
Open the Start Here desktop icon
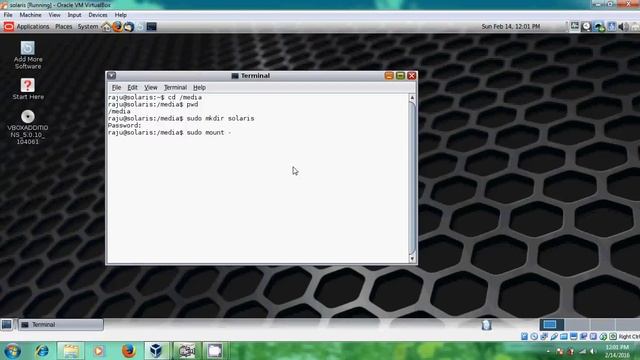28,89
